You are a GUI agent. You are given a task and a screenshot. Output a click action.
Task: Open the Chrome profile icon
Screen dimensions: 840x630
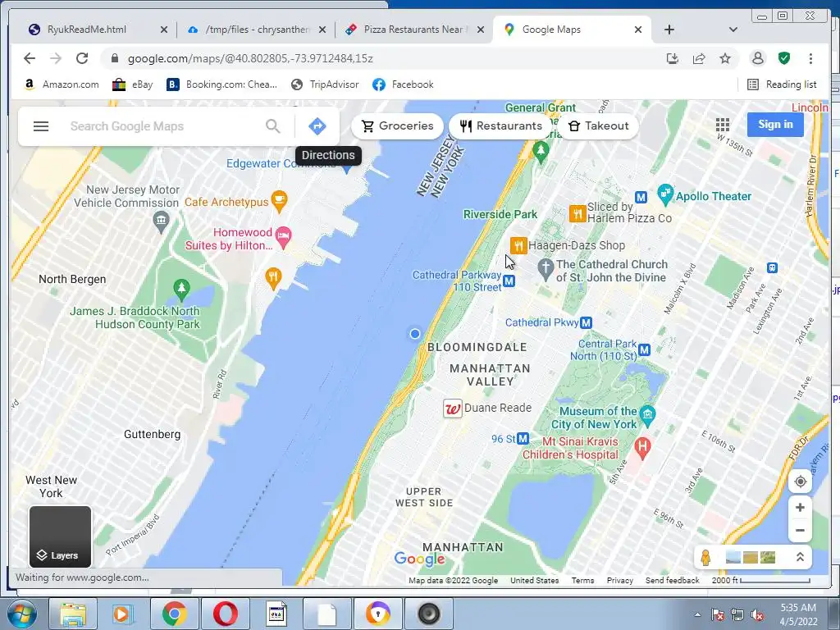757,58
